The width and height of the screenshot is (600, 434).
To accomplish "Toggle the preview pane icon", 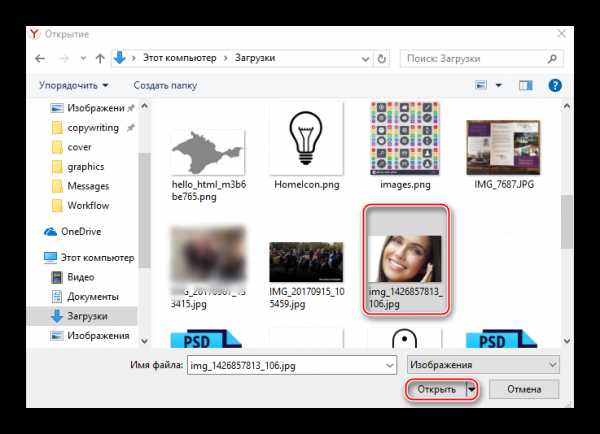I will point(526,85).
